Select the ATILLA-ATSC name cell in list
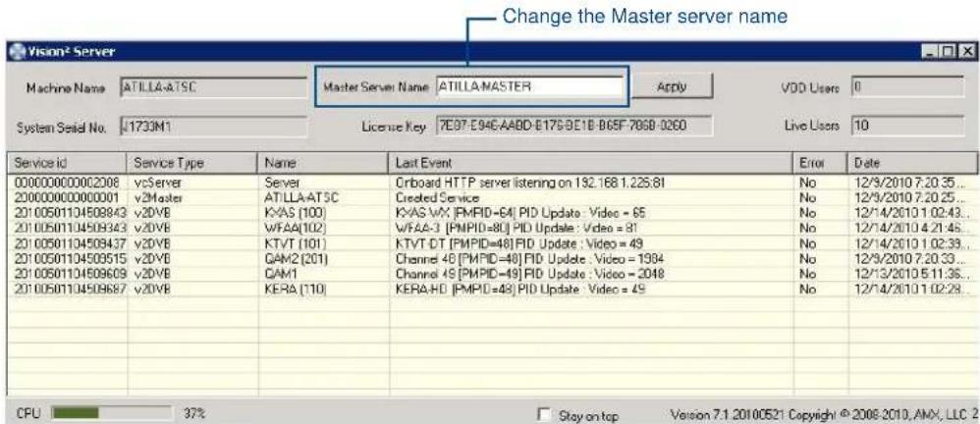Image resolution: width=980 pixels, height=424 pixels. pyautogui.click(x=300, y=198)
